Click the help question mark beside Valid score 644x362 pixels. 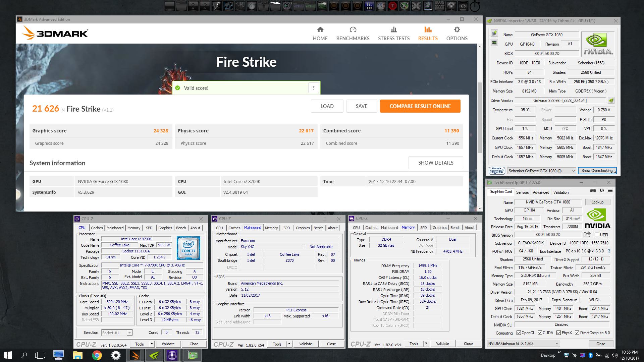tap(313, 88)
